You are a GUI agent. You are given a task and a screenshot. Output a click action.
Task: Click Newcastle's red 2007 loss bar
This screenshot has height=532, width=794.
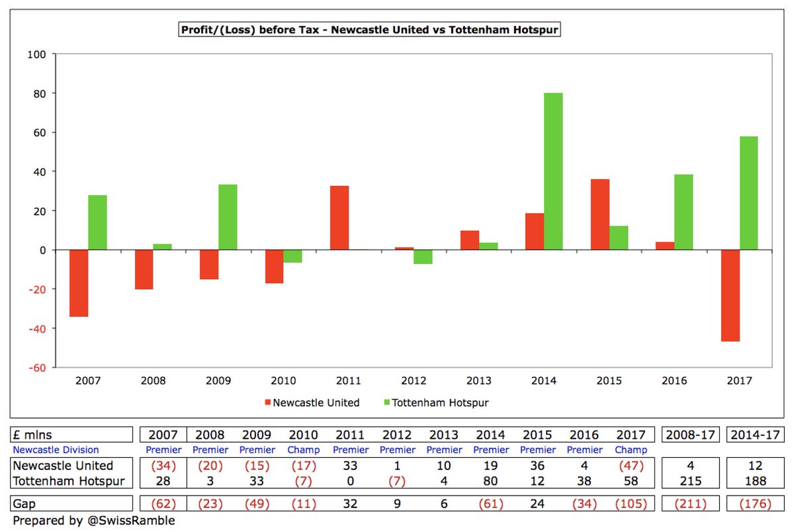pyautogui.click(x=79, y=283)
